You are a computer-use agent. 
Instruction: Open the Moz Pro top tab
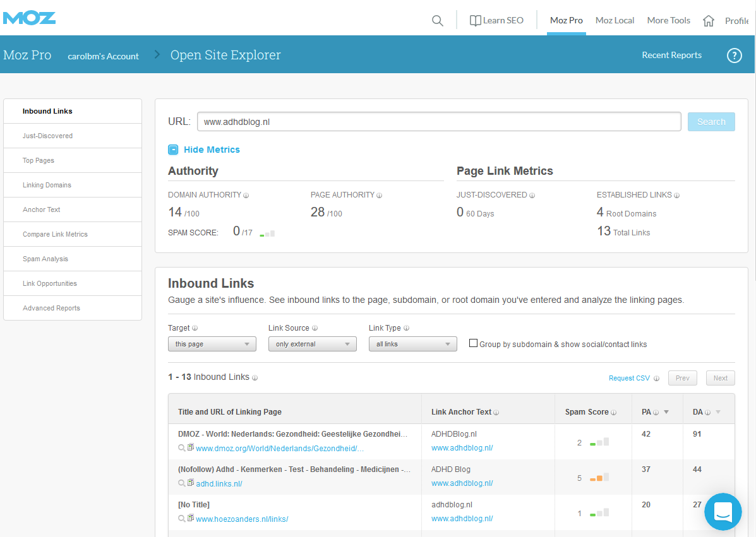(x=567, y=21)
